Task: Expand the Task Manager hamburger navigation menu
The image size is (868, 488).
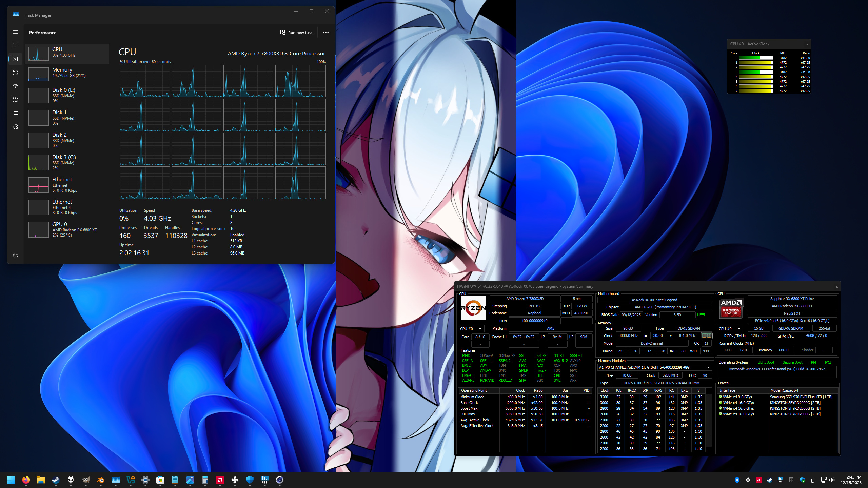Action: click(x=15, y=32)
